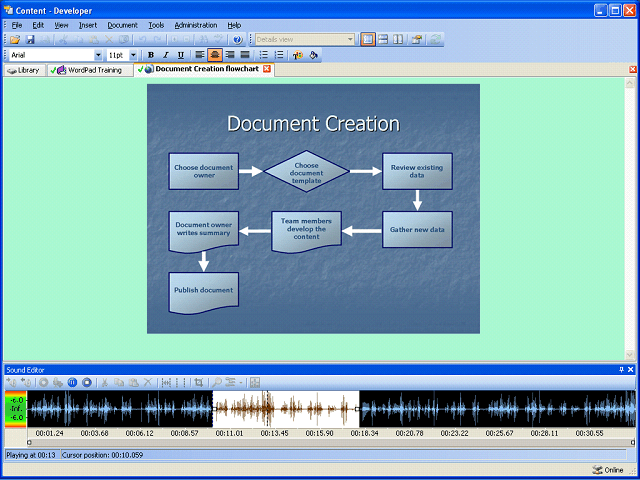Pause playback in the Sound Editor
Screen dimensions: 640x480
pyautogui.click(x=73, y=382)
